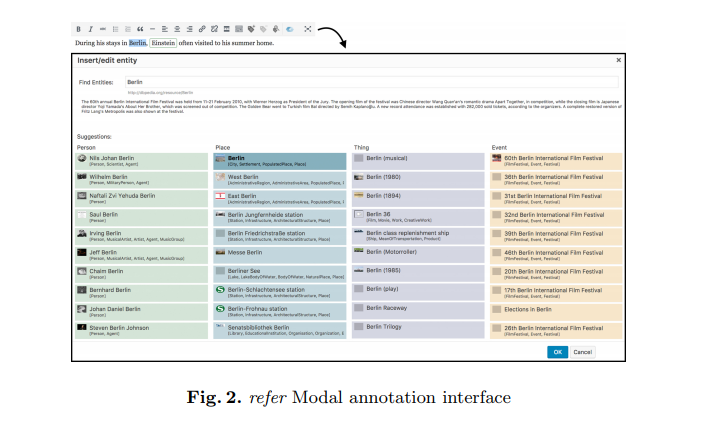The image size is (710, 428).
Task: Select the Berlin (1980) suggestion
Action: coord(418,180)
